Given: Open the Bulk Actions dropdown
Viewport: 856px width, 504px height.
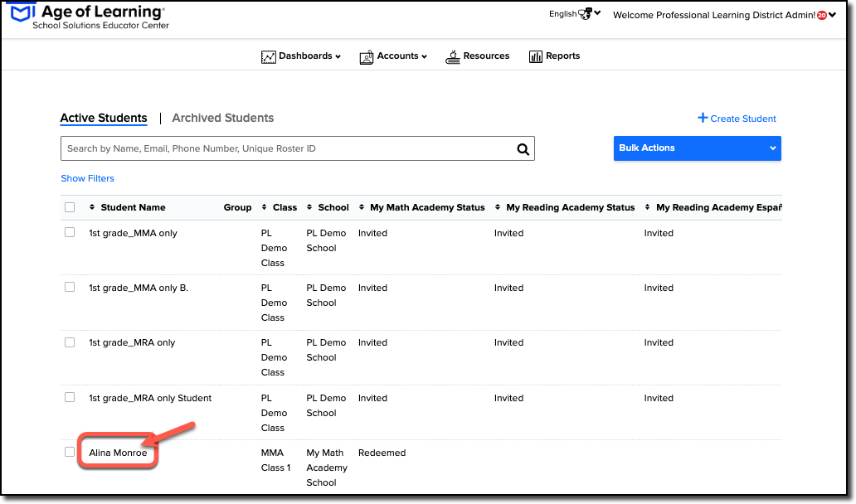Looking at the screenshot, I should pos(697,148).
